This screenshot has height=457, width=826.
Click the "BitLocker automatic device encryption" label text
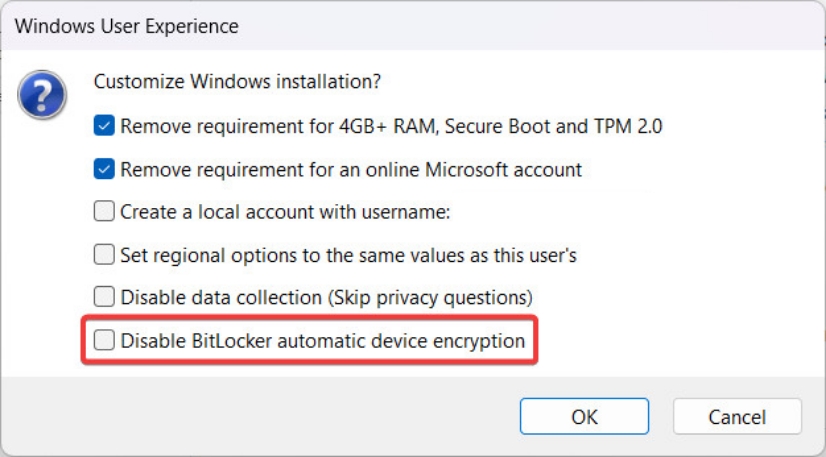(358, 341)
